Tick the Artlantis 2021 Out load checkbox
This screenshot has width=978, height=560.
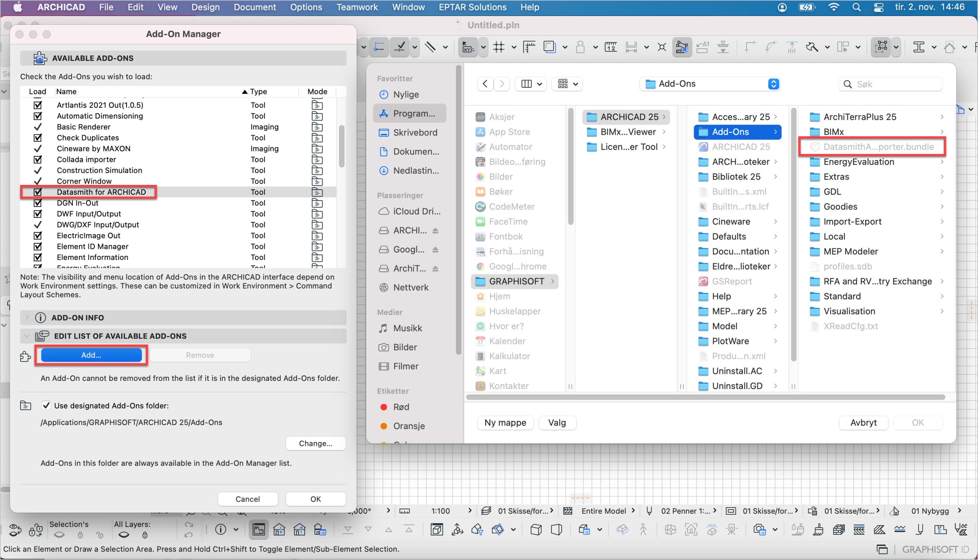38,105
